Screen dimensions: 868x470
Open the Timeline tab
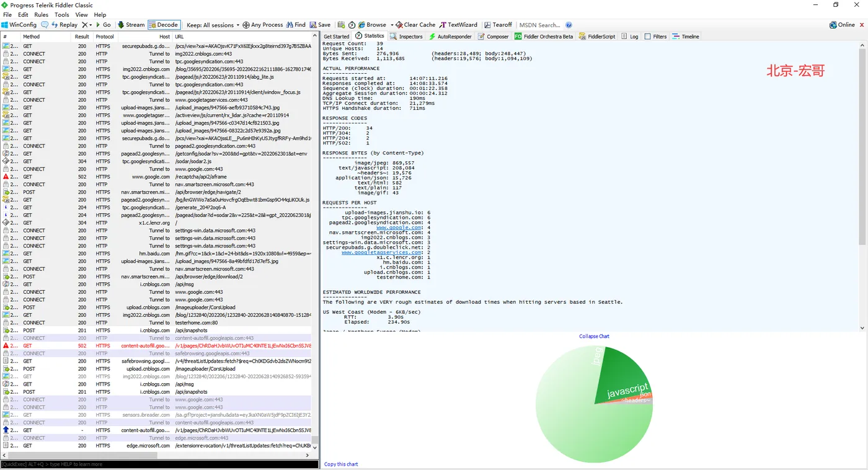pos(686,37)
